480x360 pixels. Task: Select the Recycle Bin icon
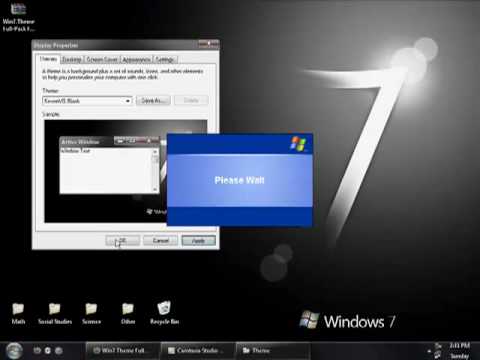pyautogui.click(x=164, y=313)
